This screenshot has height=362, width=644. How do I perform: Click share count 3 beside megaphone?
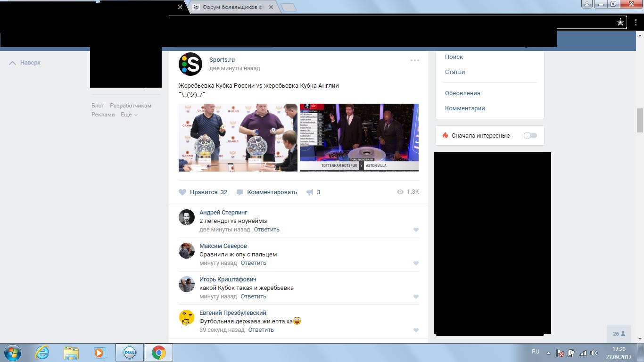point(319,192)
